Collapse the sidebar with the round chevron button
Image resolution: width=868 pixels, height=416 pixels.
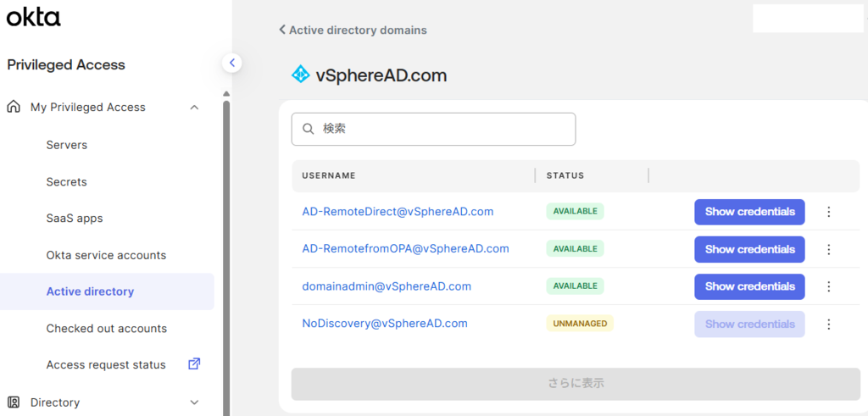pos(232,63)
